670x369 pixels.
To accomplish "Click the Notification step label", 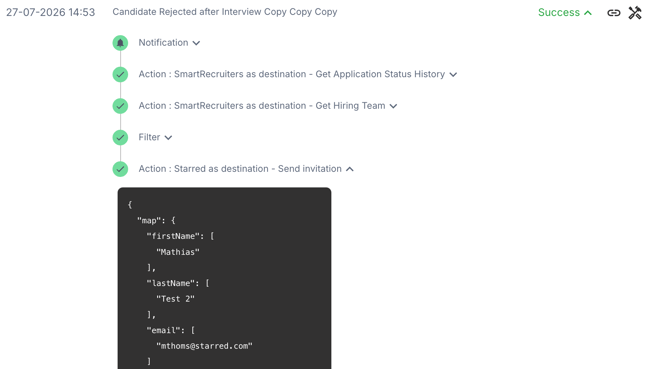I will (163, 43).
